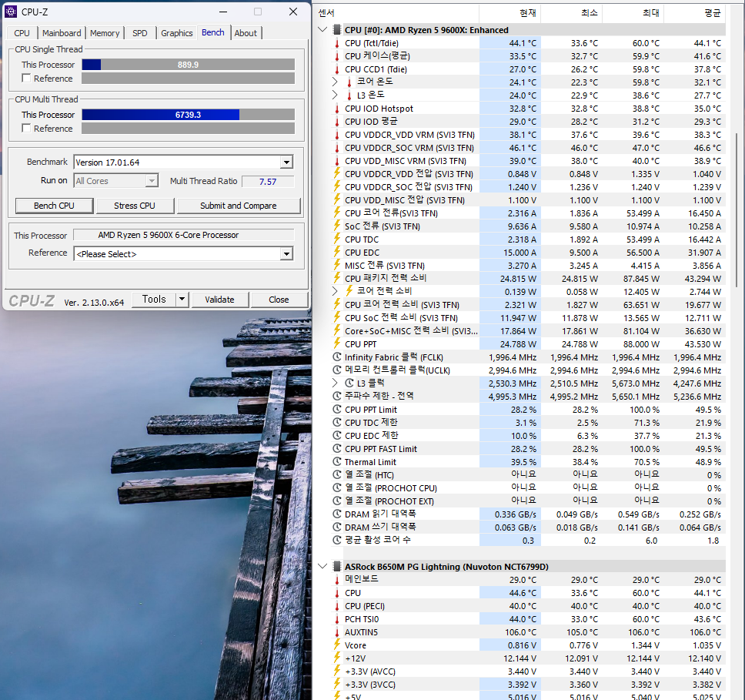Screen dimensions: 745x700
Task: Click Multi Thread score bar 6739.3
Action: coord(188,115)
